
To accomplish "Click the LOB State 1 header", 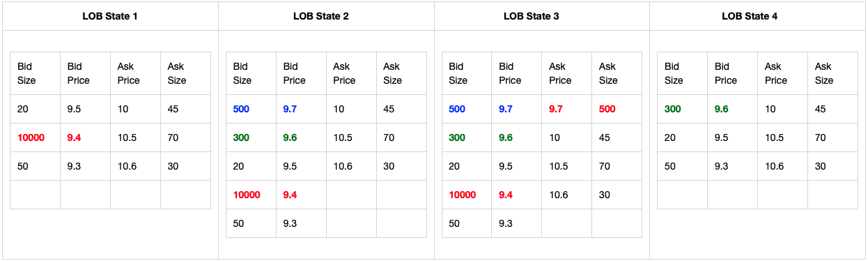I will click(x=110, y=16).
